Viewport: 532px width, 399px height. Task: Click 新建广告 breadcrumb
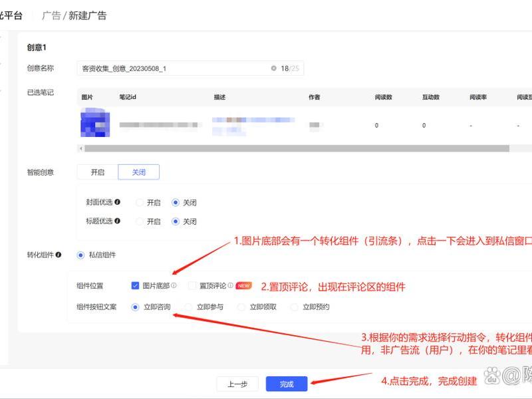(88, 15)
